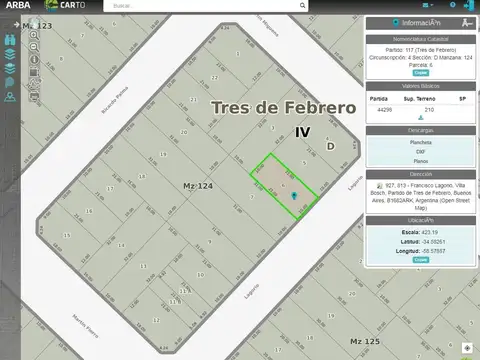Click parcel number 12 in Mz 124
The width and height of the screenshot is (480, 360).
[156, 320]
